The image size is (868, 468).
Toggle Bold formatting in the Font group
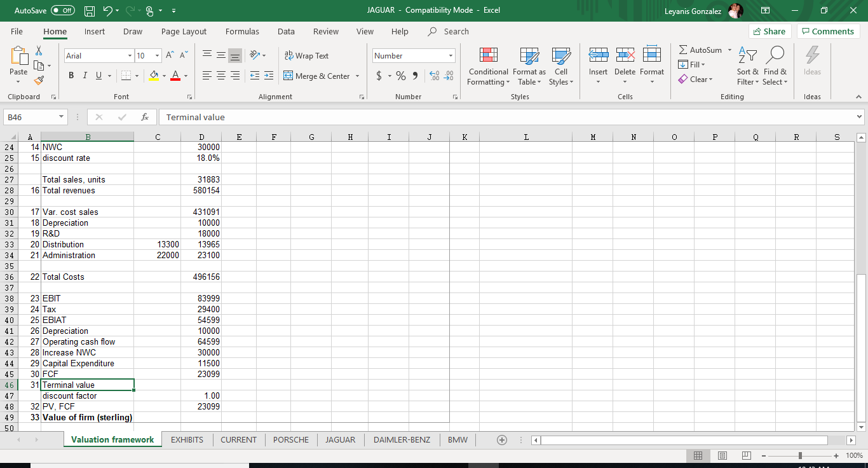pyautogui.click(x=71, y=75)
